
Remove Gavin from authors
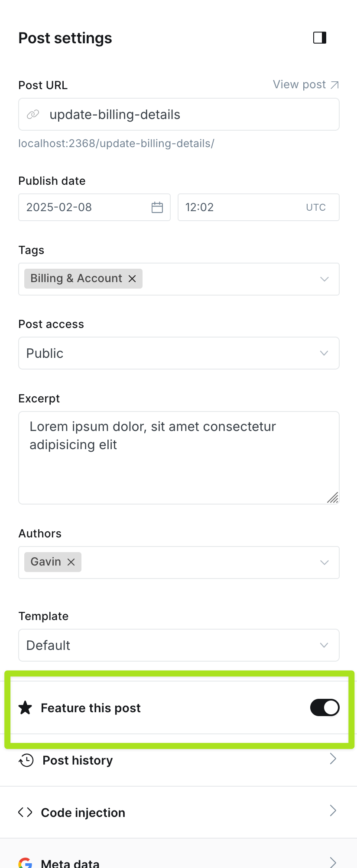tap(71, 562)
